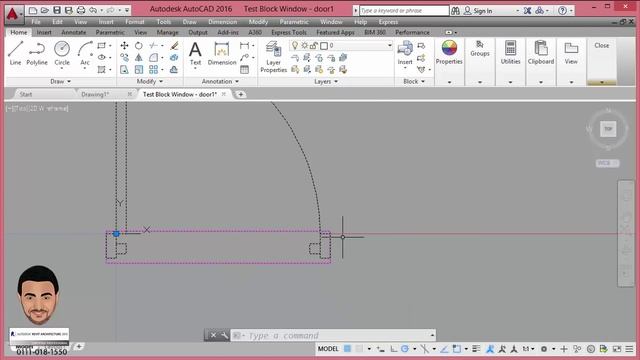Open the layer 0 dropdown list
This screenshot has width=640, height=360.
(389, 45)
